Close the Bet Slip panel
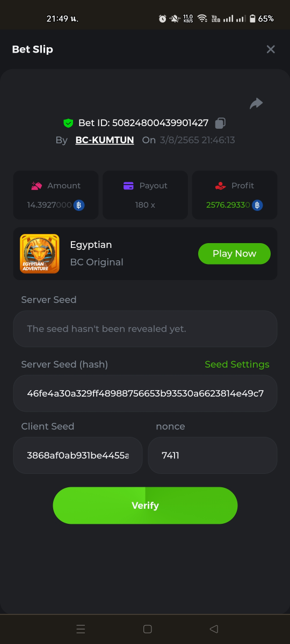Viewport: 290px width, 644px height. point(271,49)
